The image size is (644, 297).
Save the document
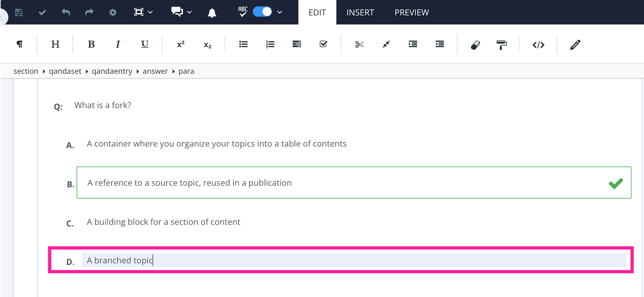(19, 12)
